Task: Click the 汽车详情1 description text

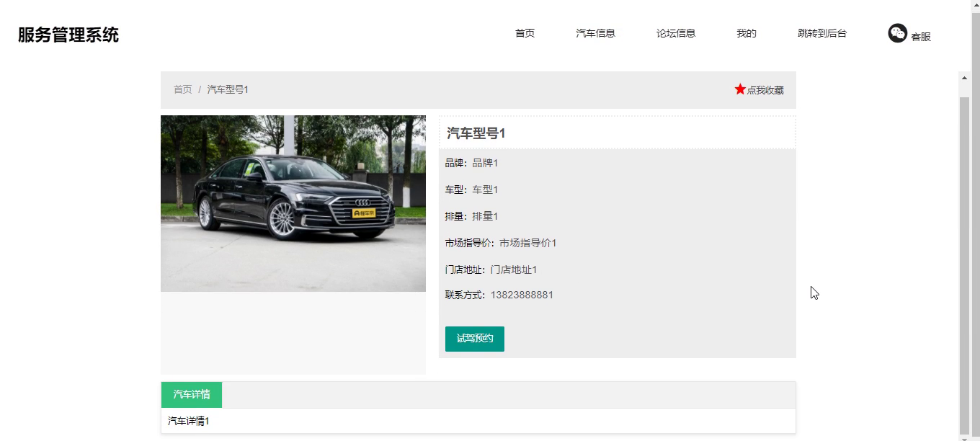Action: click(x=189, y=421)
